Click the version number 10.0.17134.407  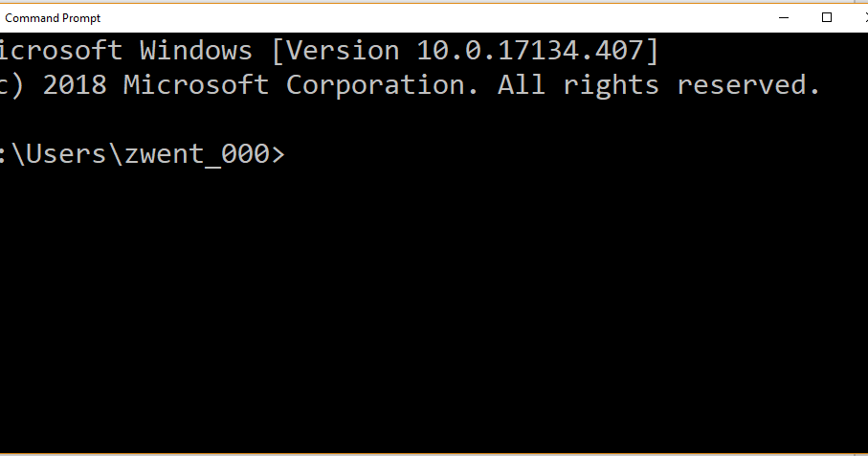529,51
